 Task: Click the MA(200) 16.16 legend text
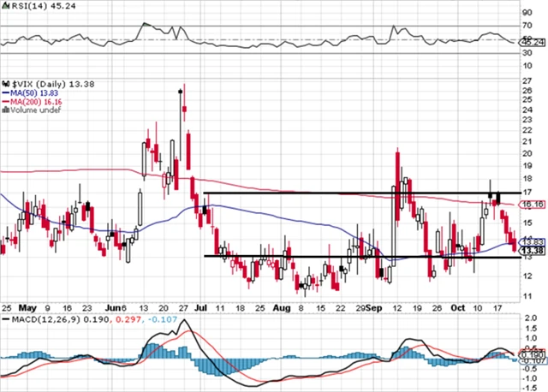point(39,101)
